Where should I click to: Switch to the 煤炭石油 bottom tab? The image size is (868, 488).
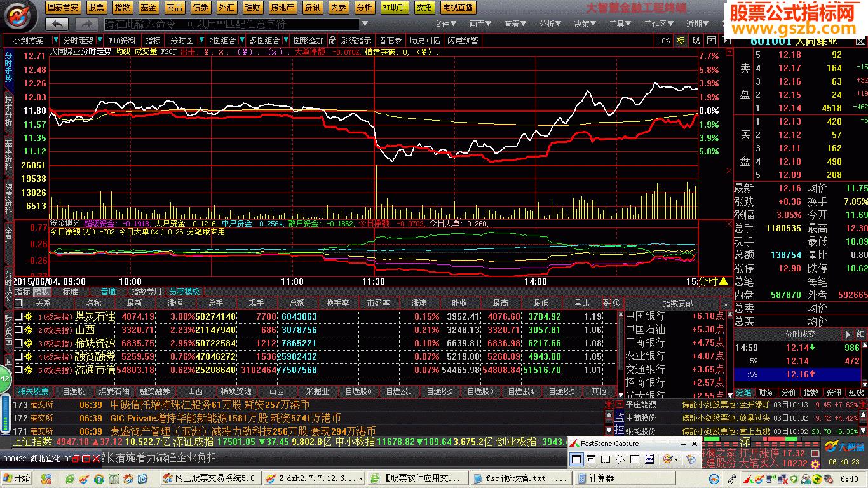point(114,391)
